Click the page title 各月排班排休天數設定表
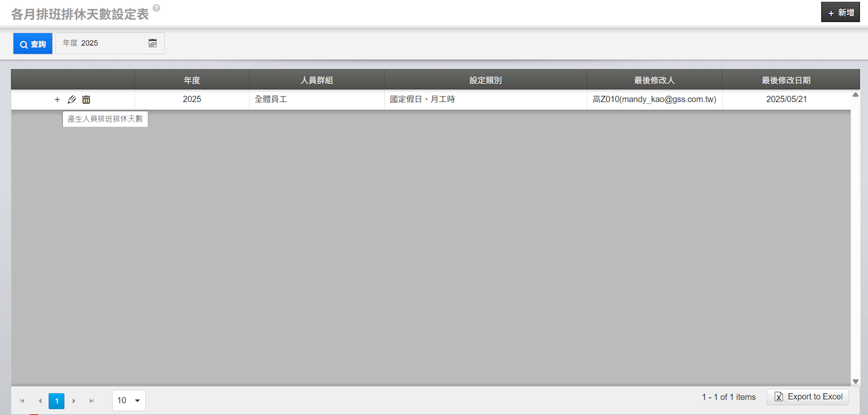The image size is (868, 415). point(80,14)
